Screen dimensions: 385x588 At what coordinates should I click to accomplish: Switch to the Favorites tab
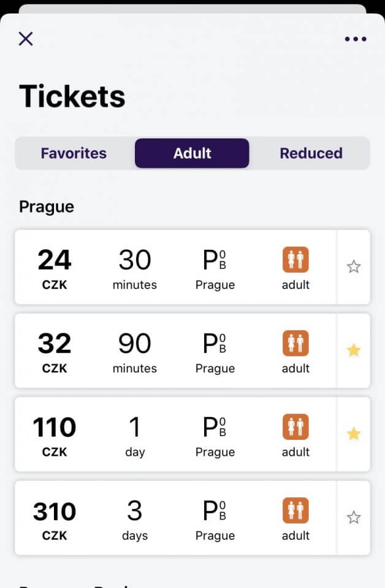coord(74,153)
